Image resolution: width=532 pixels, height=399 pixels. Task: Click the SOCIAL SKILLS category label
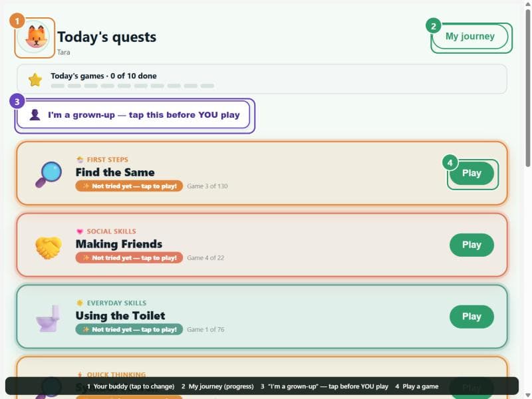pyautogui.click(x=111, y=231)
